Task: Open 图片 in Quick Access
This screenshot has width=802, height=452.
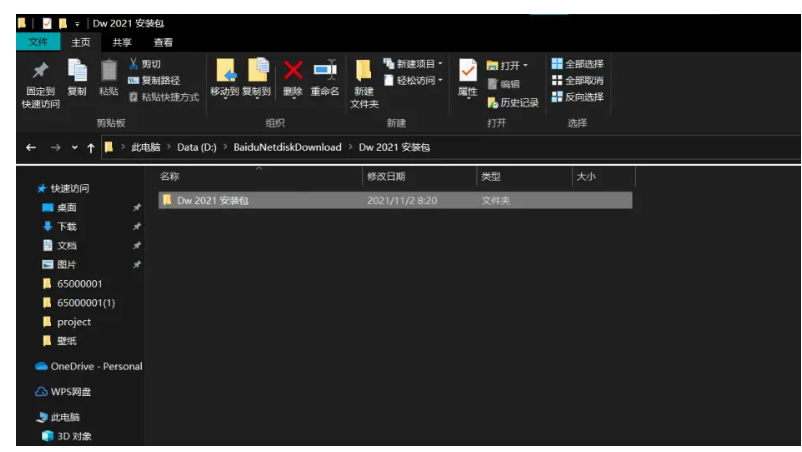Action: coord(59,264)
